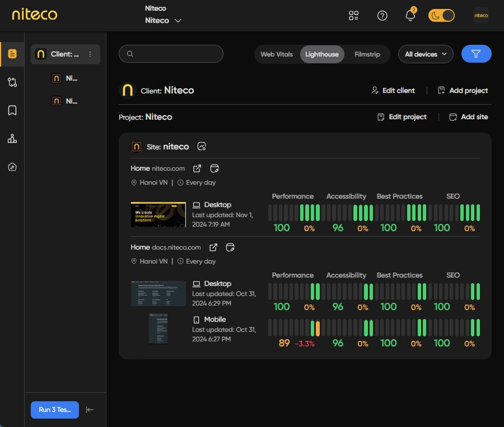Screen dimensions: 504x427
Task: Click Edit client link
Action: tap(393, 91)
